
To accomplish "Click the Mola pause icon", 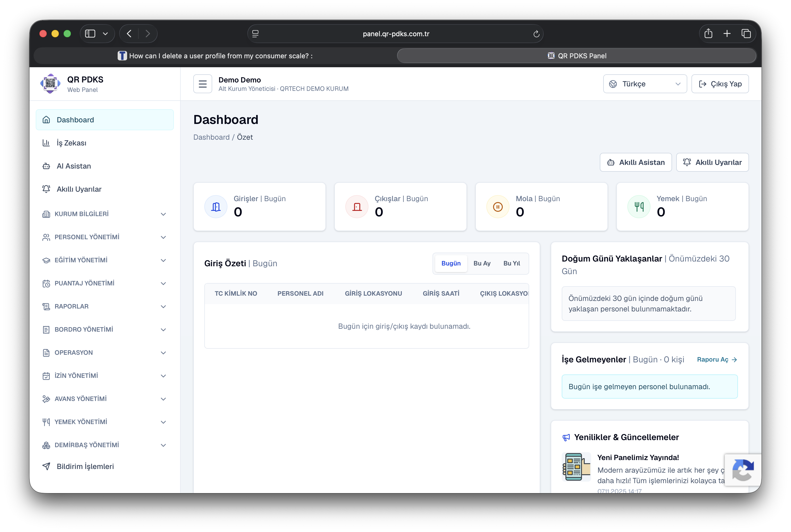I will (x=498, y=207).
